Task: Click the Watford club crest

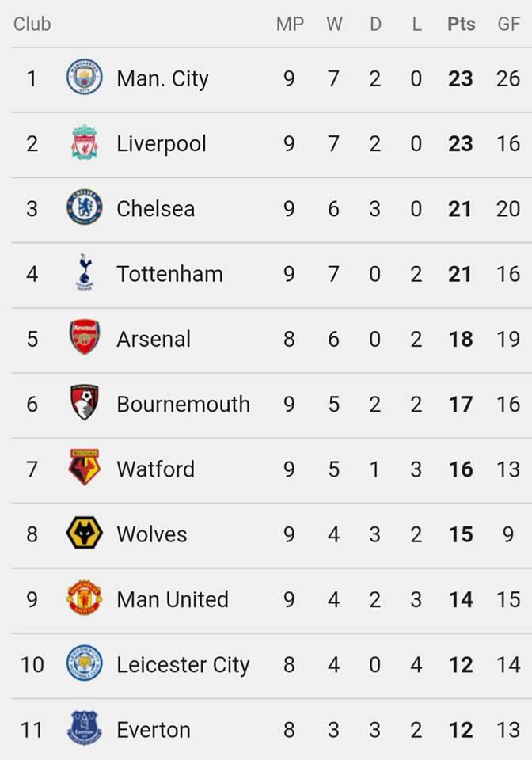Action: tap(84, 468)
